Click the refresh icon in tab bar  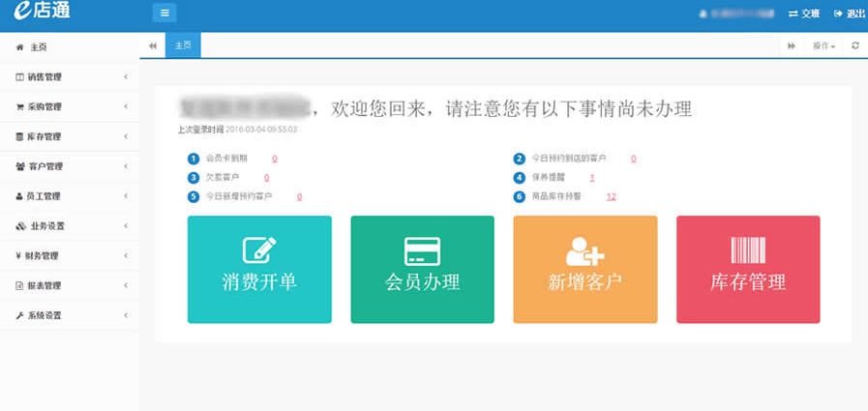pyautogui.click(x=855, y=45)
